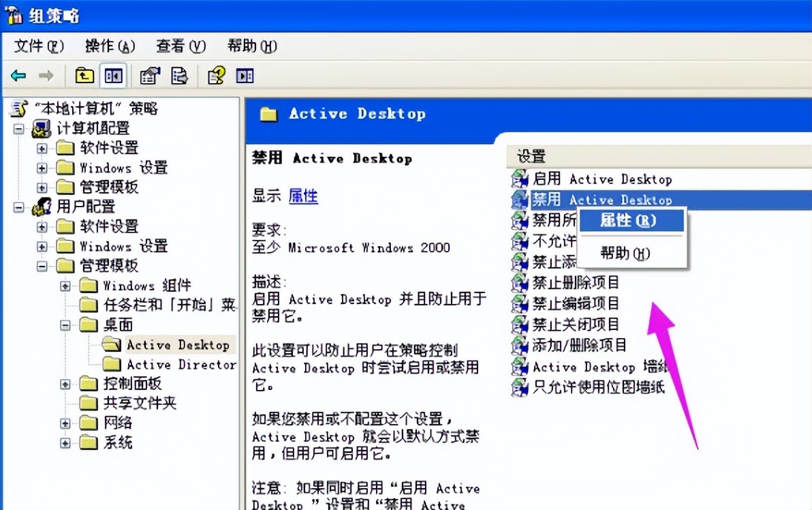
Task: Select the 任务栏和「开始」菜单 tree item
Action: (170, 305)
